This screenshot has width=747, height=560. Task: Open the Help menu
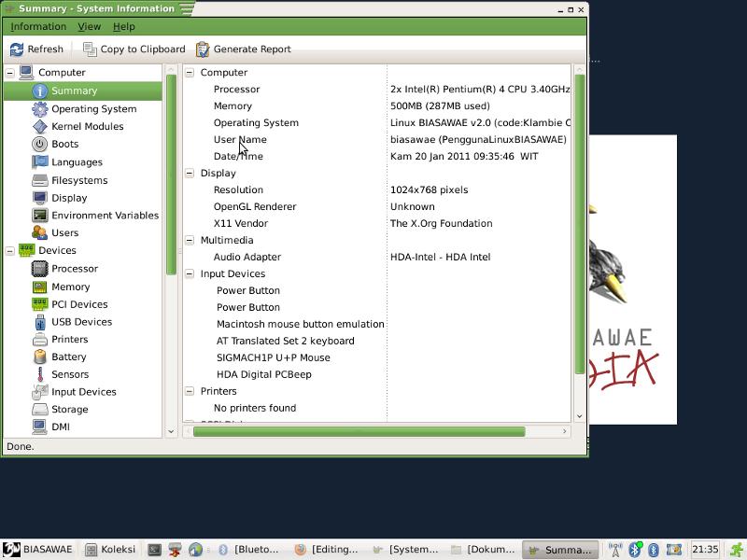click(x=123, y=26)
